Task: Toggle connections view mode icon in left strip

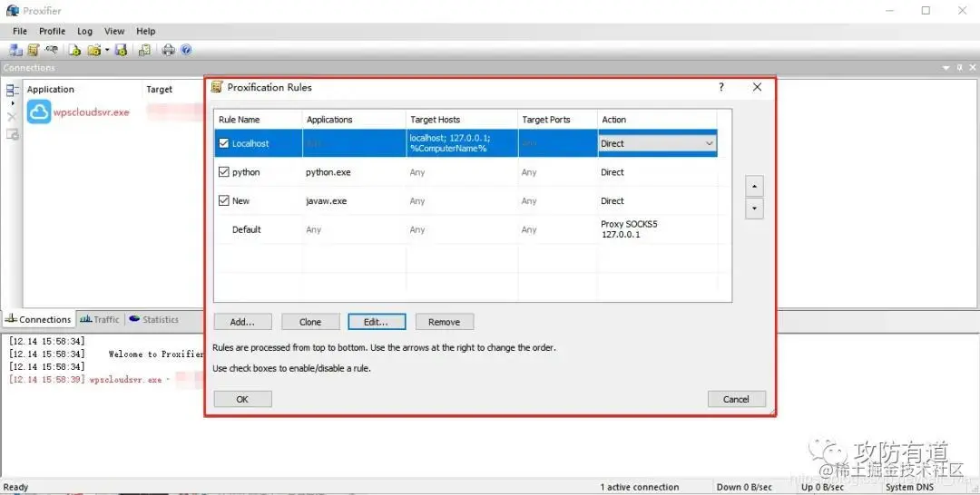Action: click(x=12, y=91)
